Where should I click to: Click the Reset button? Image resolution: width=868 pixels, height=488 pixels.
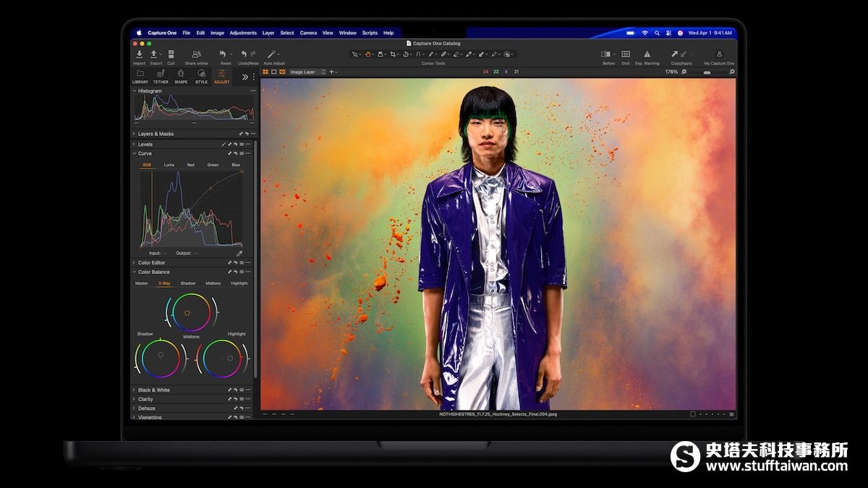point(225,55)
